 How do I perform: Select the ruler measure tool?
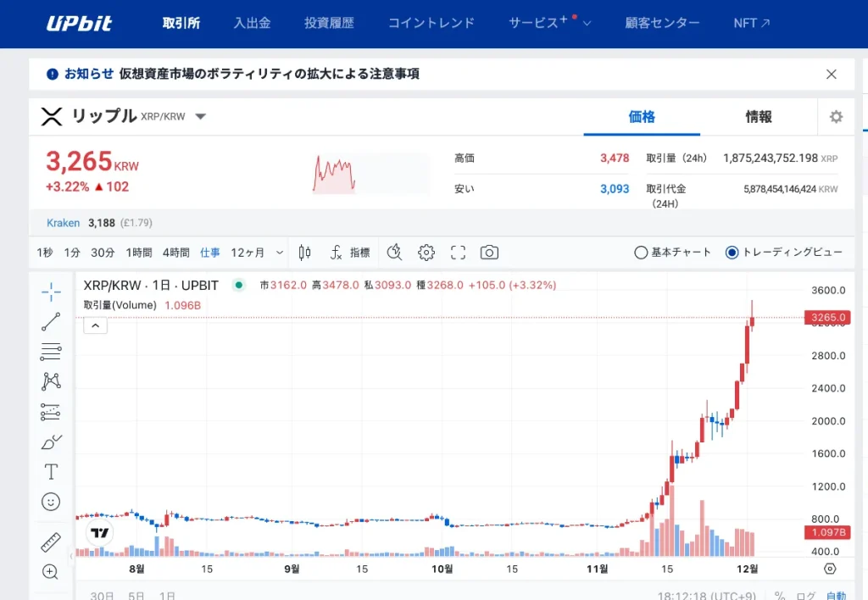pyautogui.click(x=51, y=542)
